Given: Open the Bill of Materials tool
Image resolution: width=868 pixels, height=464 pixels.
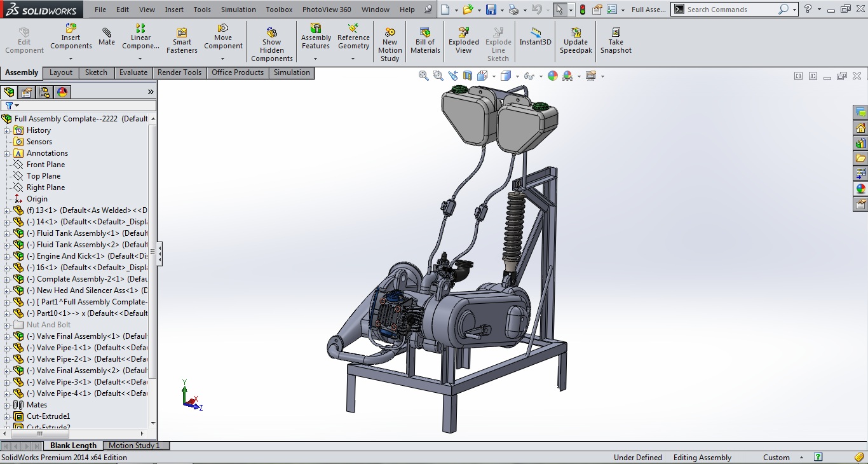Looking at the screenshot, I should click(x=425, y=41).
